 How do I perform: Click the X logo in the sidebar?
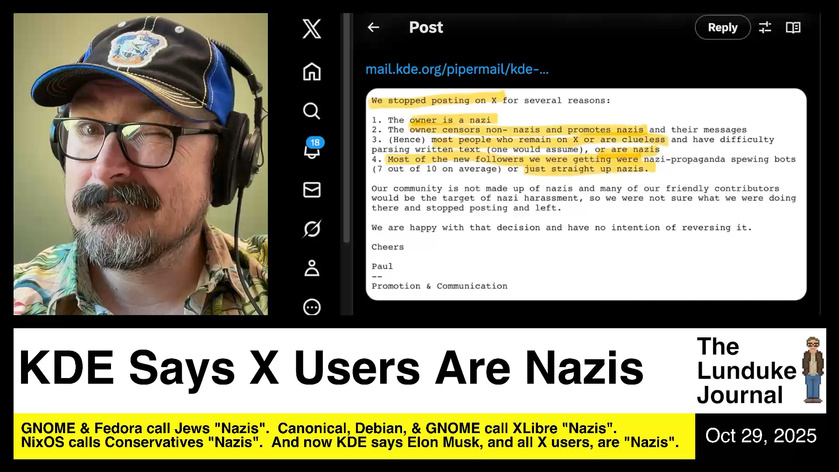tap(312, 29)
